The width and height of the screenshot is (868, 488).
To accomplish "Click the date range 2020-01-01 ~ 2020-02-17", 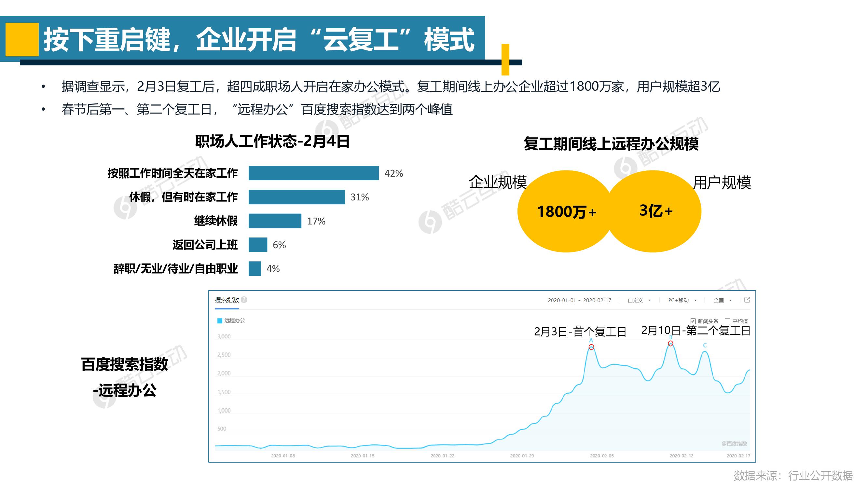I will point(579,300).
